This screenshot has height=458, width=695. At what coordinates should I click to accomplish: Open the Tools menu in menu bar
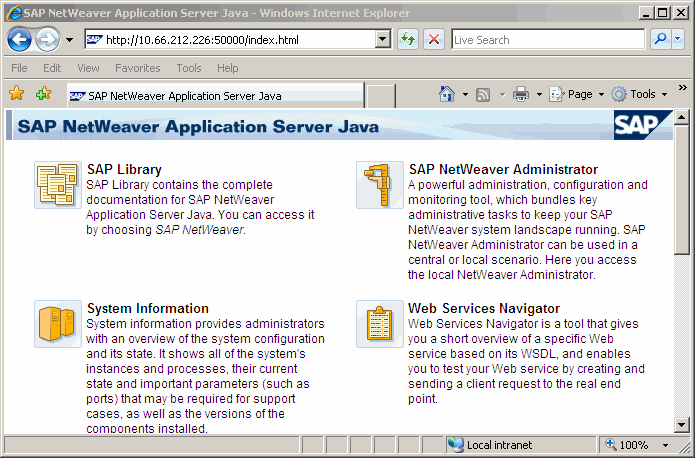click(189, 68)
